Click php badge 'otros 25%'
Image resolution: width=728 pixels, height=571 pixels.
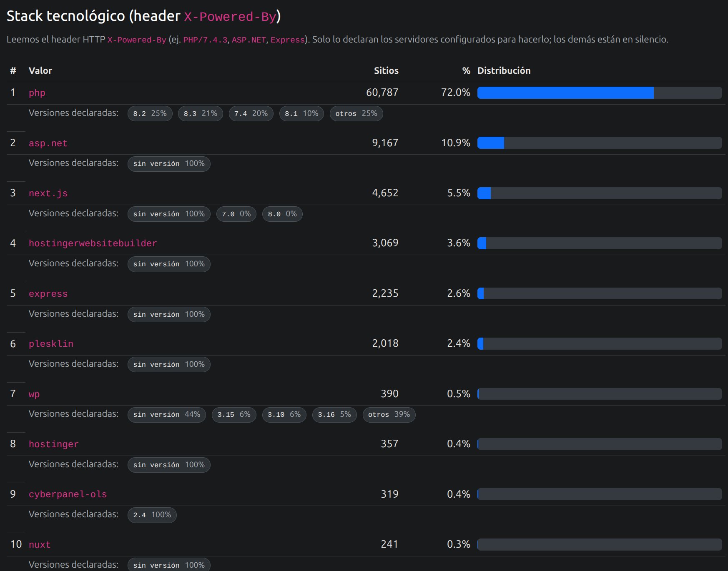pos(356,114)
